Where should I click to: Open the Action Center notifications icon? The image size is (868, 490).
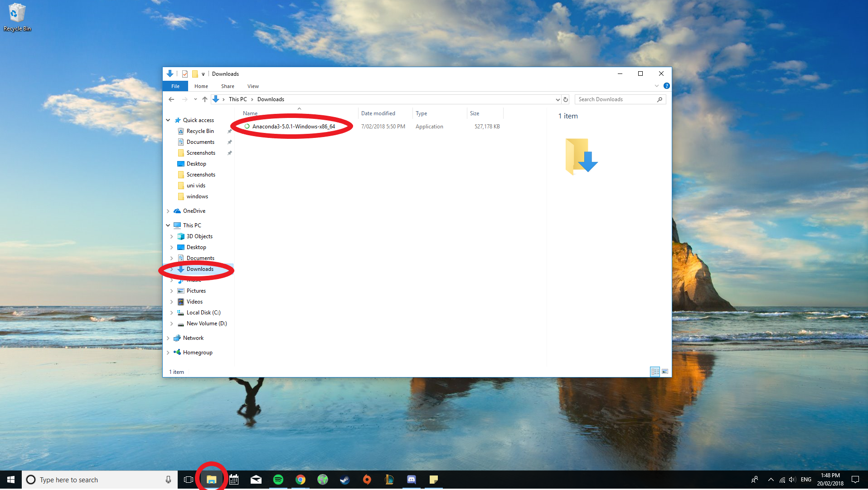coord(855,480)
